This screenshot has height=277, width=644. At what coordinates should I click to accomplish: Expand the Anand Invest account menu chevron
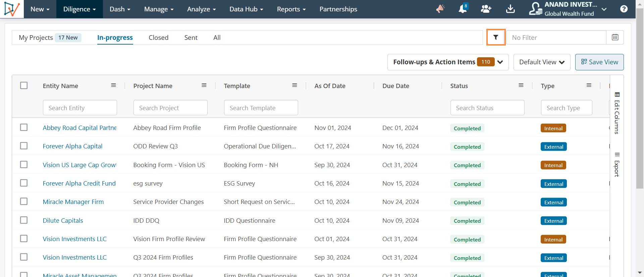coord(604,9)
